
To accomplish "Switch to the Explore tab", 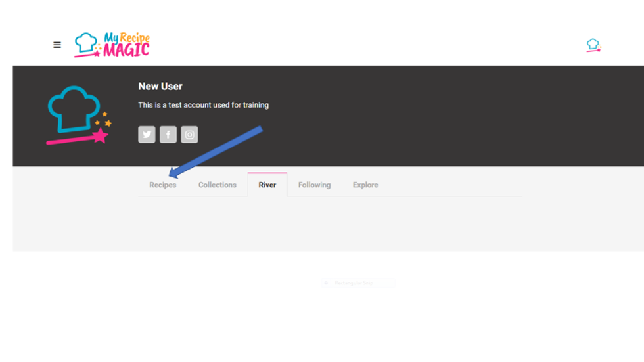I will pyautogui.click(x=365, y=185).
